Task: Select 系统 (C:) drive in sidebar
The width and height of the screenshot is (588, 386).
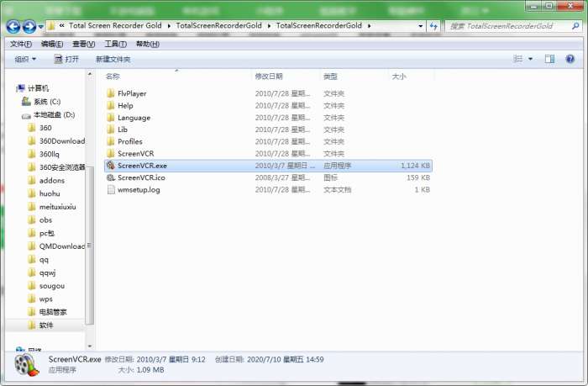Action: pos(47,102)
